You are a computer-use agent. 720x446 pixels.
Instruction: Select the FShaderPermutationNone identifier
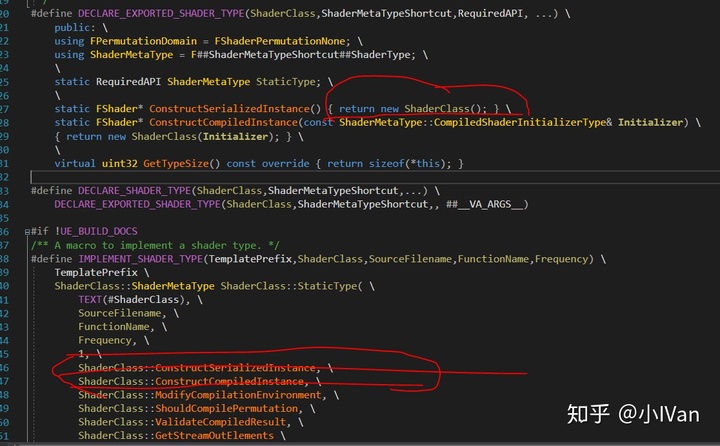(280, 41)
